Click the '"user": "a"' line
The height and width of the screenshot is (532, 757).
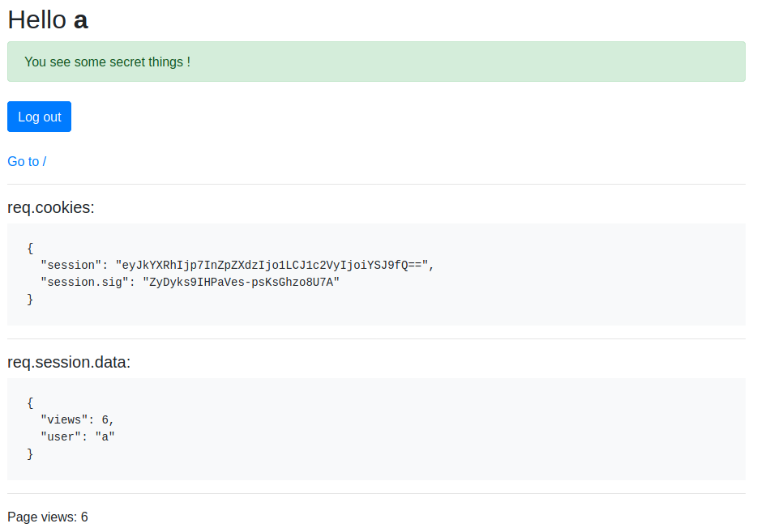(78, 437)
